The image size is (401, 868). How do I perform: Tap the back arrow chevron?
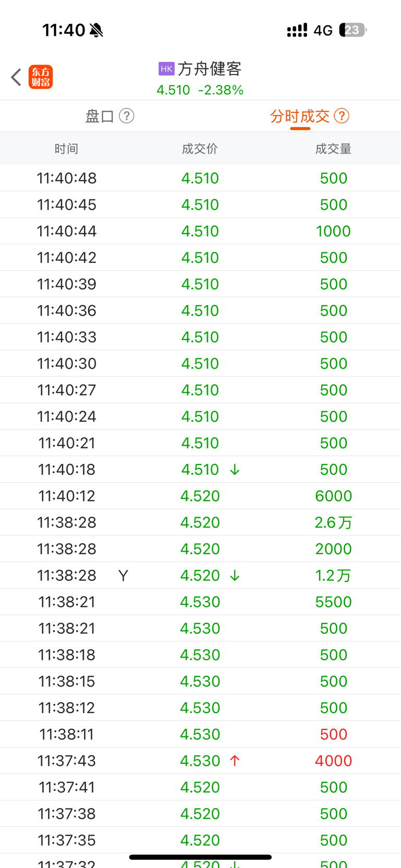point(16,77)
